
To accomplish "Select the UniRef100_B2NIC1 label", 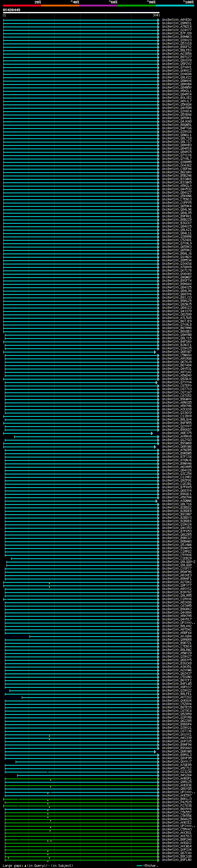I will [176, 345].
